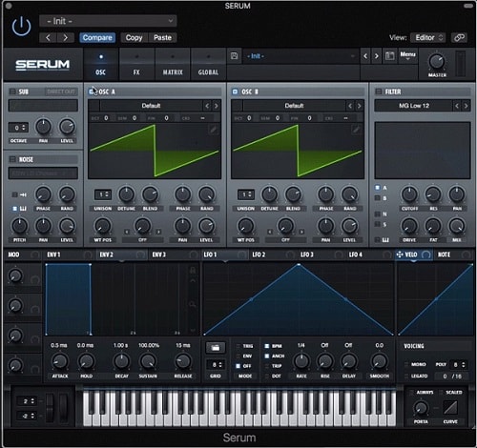The image size is (477, 448).
Task: Select the NOTE modulation source tab
Action: click(453, 255)
